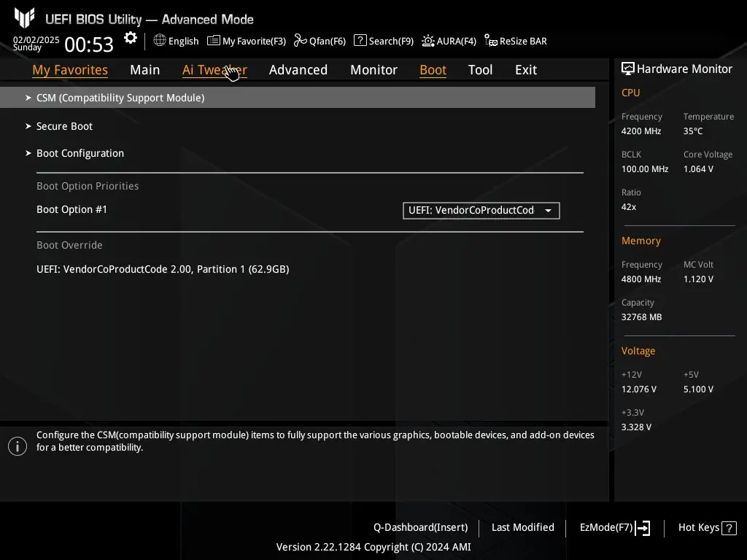This screenshot has width=747, height=560.
Task: Click the CSM help description text
Action: [315, 441]
